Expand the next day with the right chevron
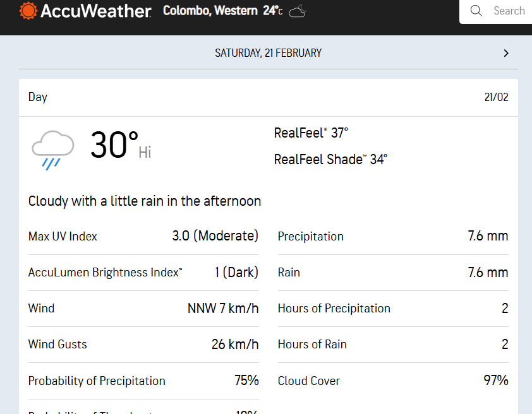Screen dimensions: 532x414 click(x=505, y=53)
